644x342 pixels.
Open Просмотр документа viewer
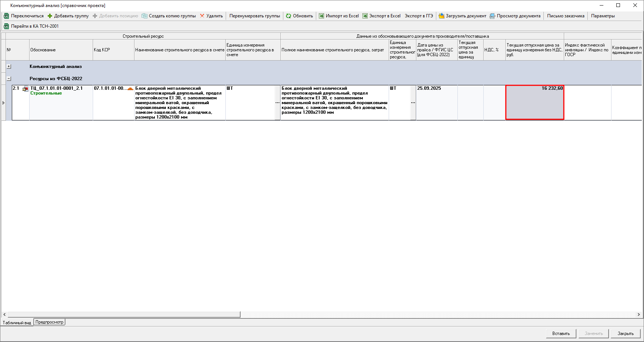pos(493,16)
